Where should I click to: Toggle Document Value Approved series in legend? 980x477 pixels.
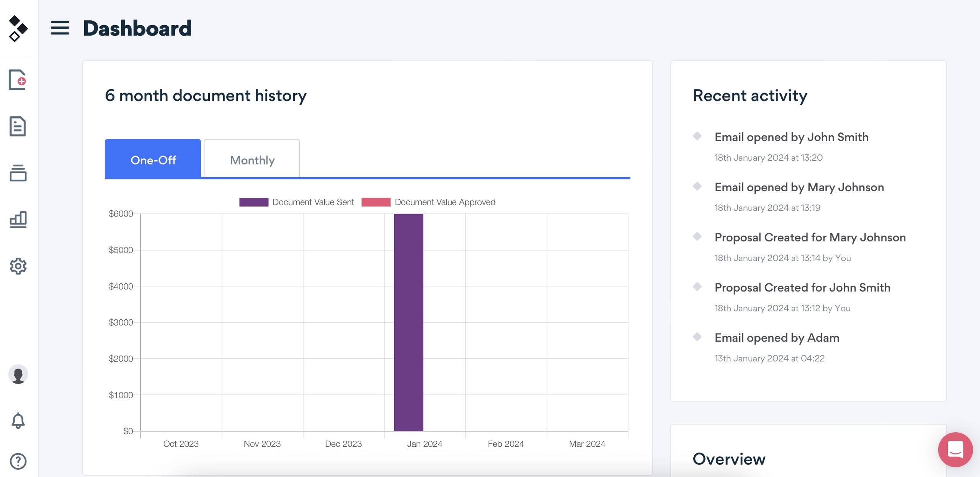tap(445, 202)
